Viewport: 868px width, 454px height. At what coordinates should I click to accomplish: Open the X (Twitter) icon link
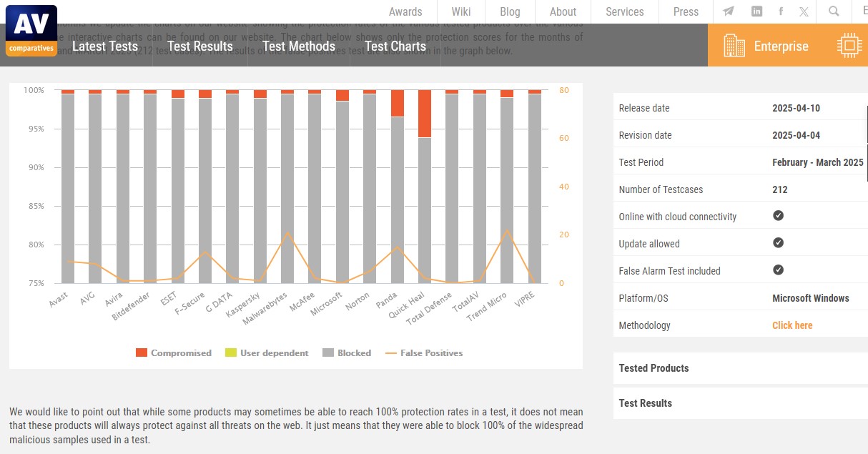click(804, 11)
